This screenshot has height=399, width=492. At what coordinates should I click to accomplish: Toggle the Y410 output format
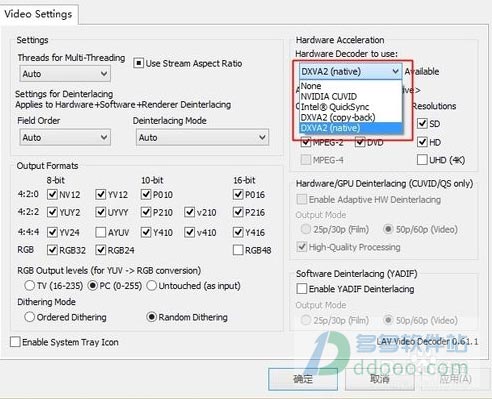click(x=146, y=232)
